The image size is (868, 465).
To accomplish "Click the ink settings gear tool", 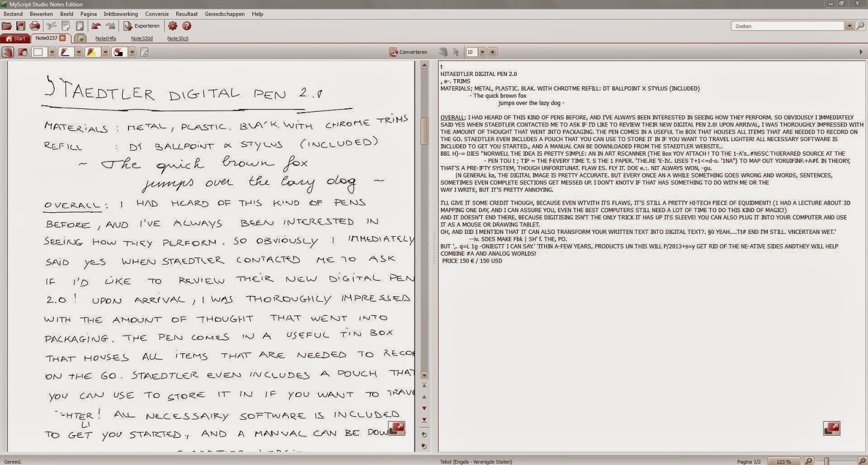I will pyautogui.click(x=23, y=52).
